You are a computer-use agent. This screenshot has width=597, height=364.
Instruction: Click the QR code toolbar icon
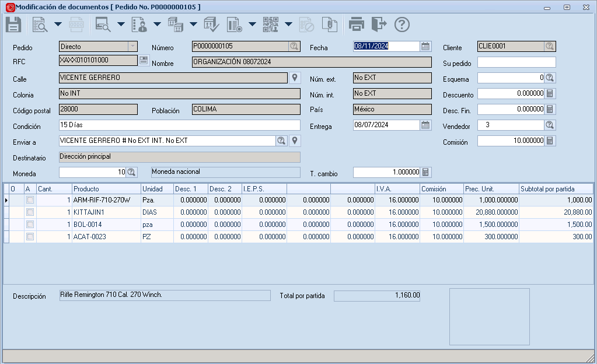click(270, 24)
